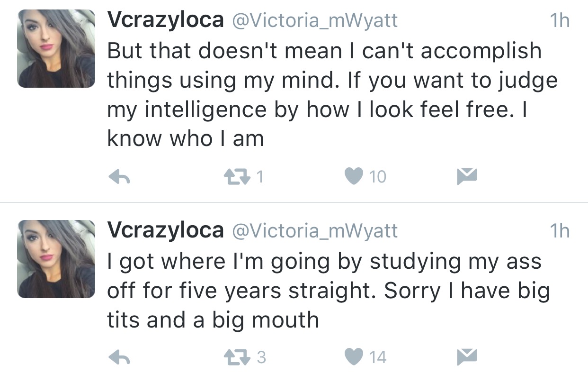Image resolution: width=588 pixels, height=383 pixels.
Task: Open the @Victoria_mWyatt handle on the tweet with 14 likes
Action: pyautogui.click(x=313, y=231)
